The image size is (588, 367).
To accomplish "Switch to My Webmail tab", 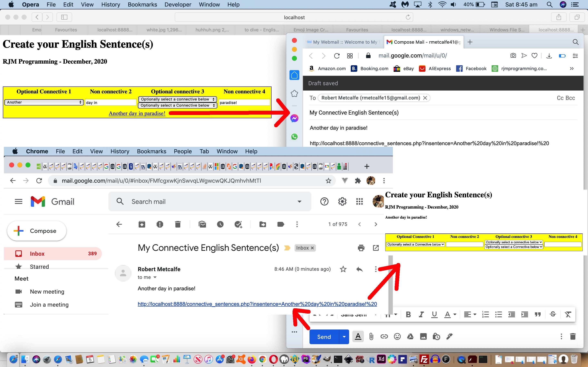I will tap(343, 42).
